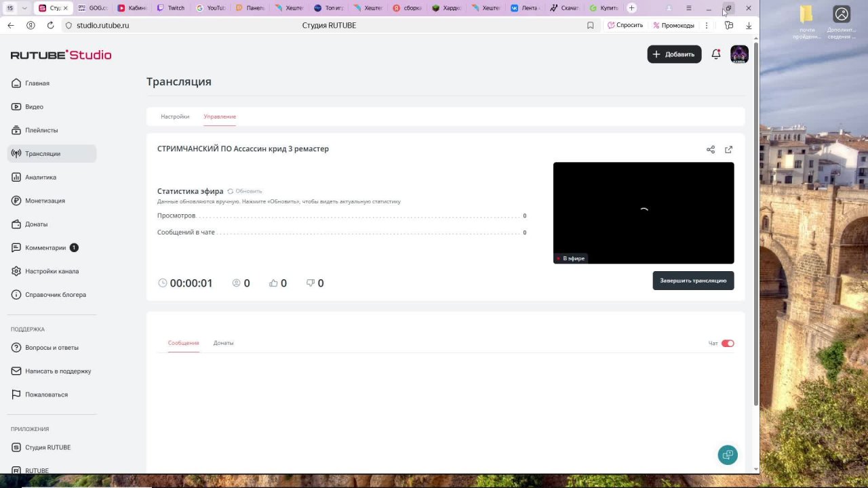
Task: Switch to the Скачать browser tab
Action: click(564, 8)
